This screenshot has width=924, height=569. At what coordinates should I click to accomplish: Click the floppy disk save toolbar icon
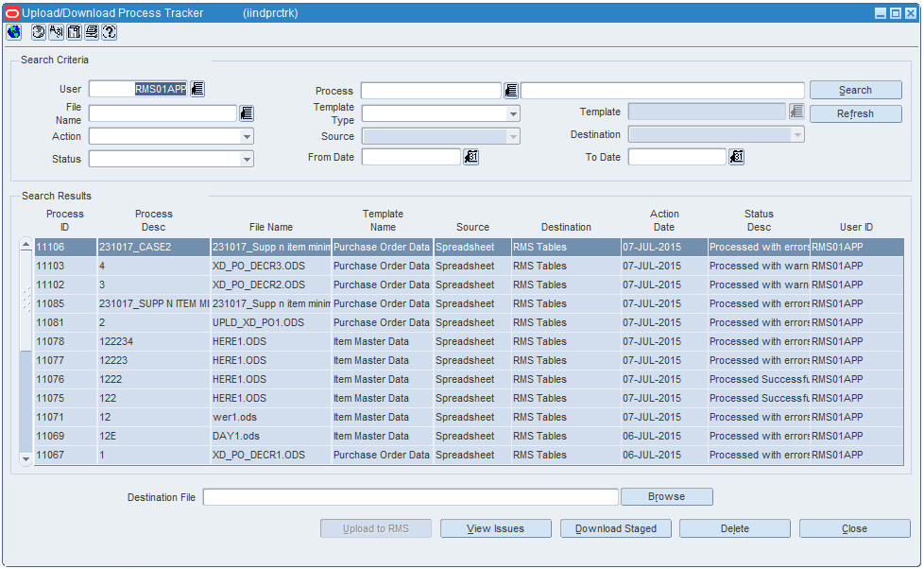[74, 32]
